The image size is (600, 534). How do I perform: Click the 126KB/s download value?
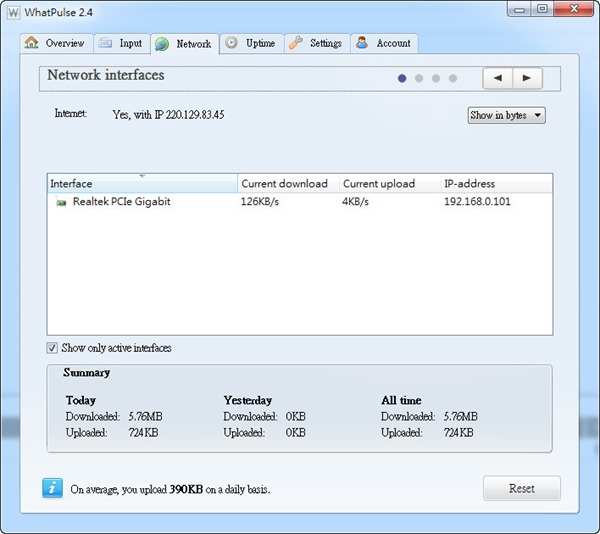[260, 202]
